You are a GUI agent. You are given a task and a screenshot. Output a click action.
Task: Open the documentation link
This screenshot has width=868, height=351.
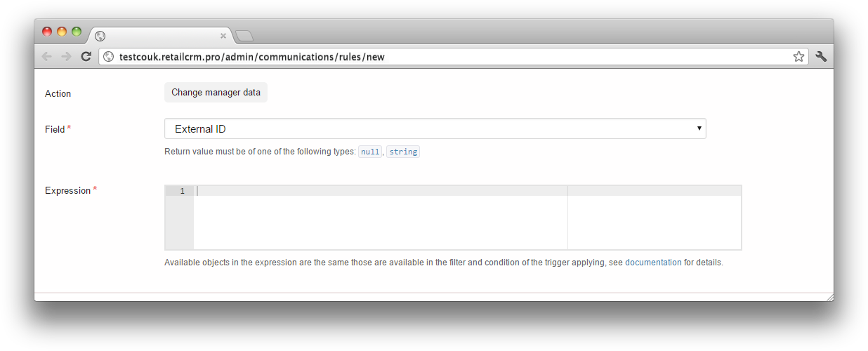coord(653,263)
